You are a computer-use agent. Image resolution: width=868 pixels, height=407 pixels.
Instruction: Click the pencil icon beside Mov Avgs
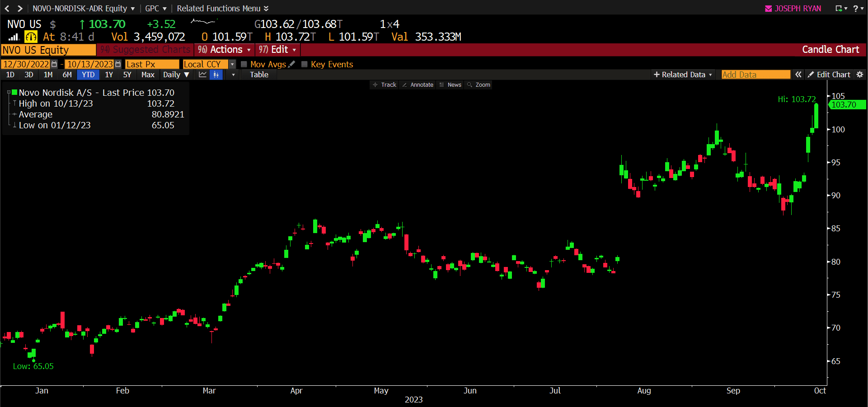tap(291, 64)
